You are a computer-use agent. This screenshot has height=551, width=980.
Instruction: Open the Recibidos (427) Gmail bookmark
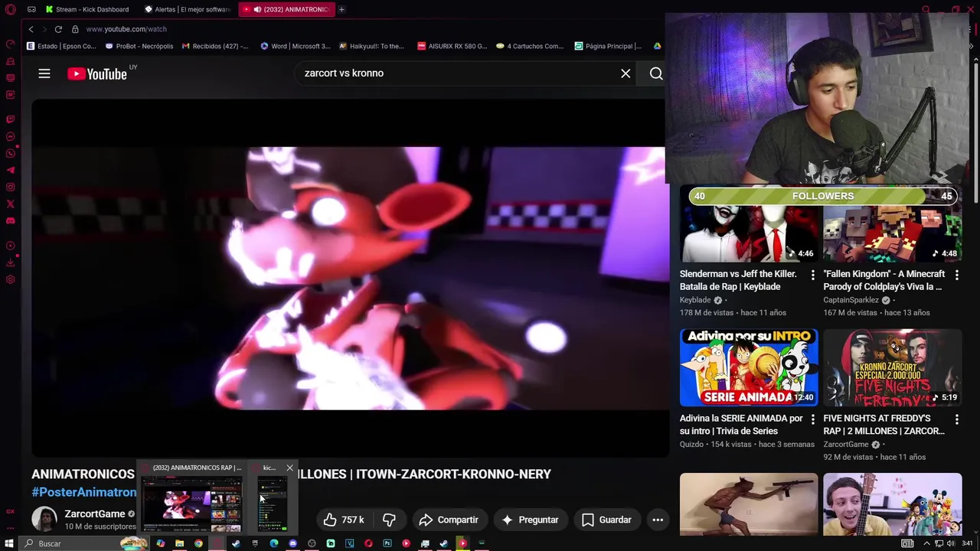point(215,46)
